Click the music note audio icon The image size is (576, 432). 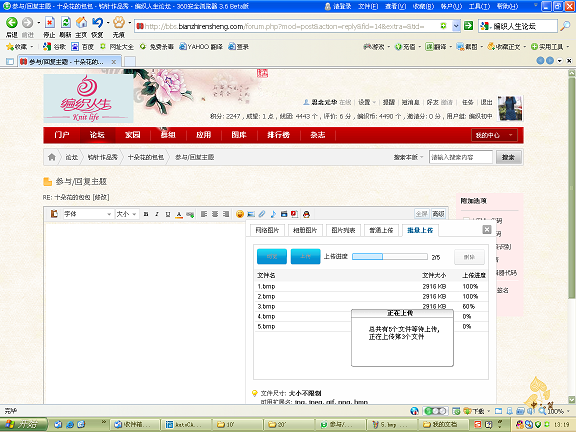(273, 214)
